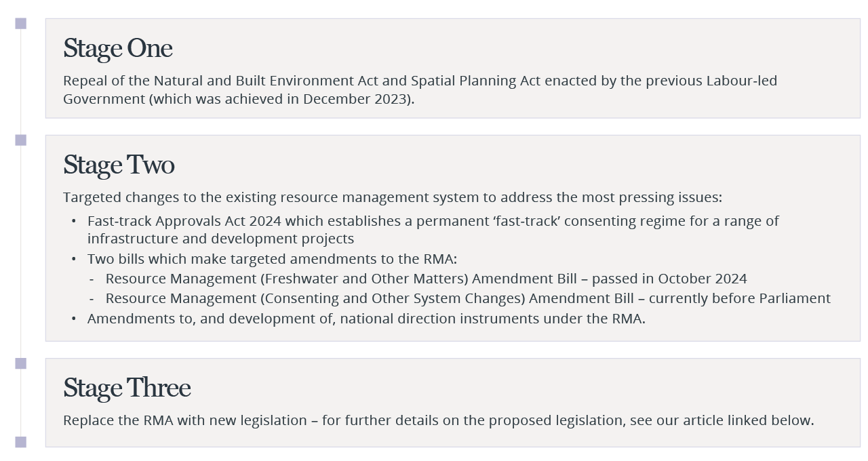Viewport: 868px width, 461px height.
Task: Click the final timeline end marker square
Action: tap(21, 442)
